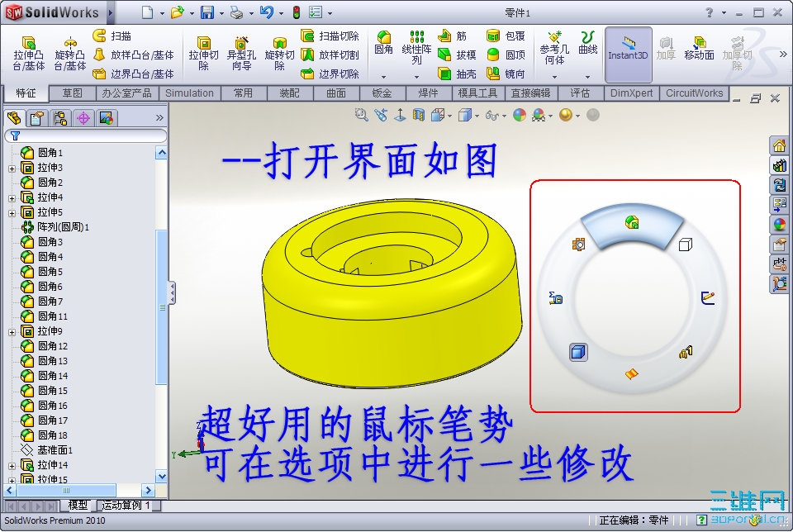
Task: Click the section view icon in view toolbar
Action: coord(418,116)
